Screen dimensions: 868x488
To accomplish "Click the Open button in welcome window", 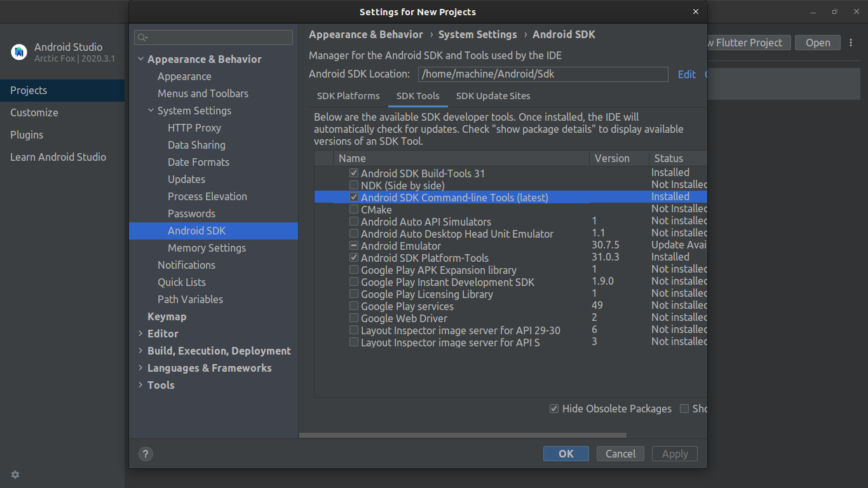I will click(x=818, y=43).
